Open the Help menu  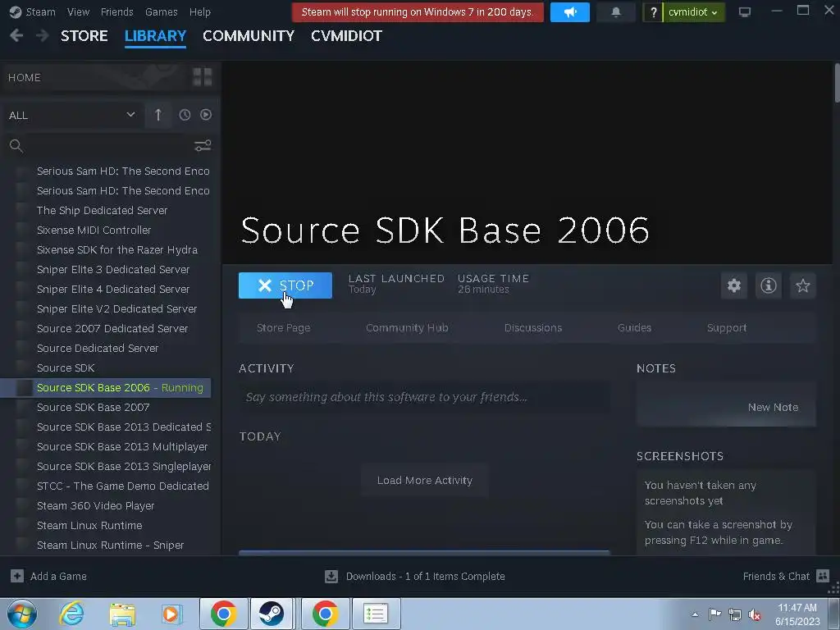point(200,11)
